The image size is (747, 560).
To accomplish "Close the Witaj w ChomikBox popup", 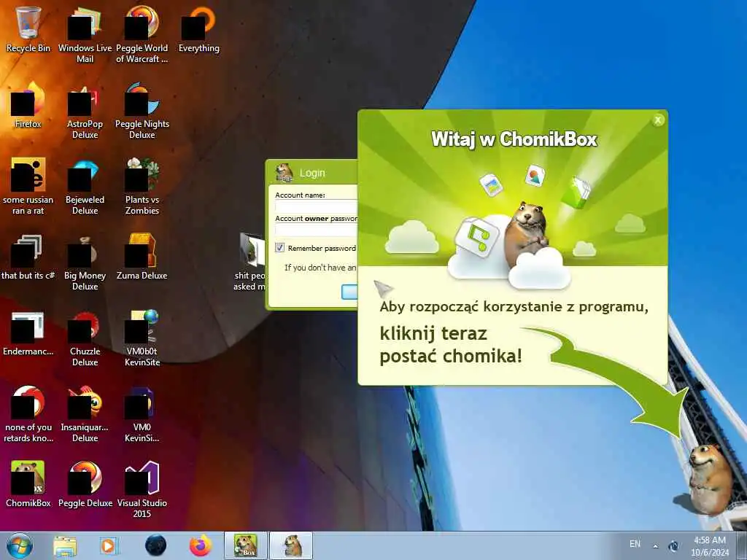I will (658, 120).
